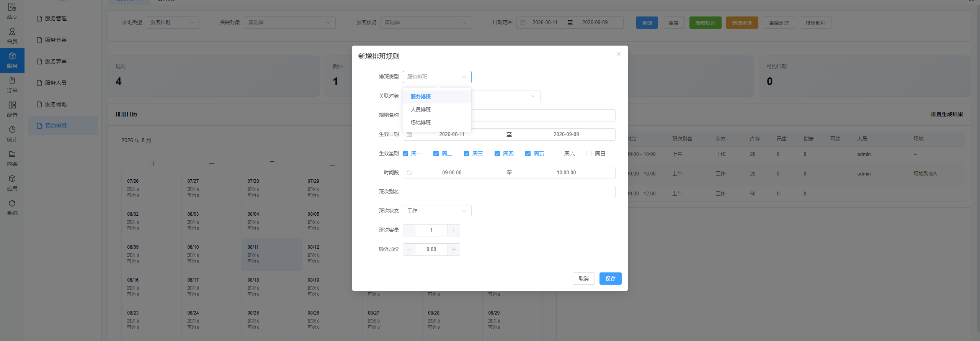Open the 服务预览 filter dropdown

(x=426, y=23)
